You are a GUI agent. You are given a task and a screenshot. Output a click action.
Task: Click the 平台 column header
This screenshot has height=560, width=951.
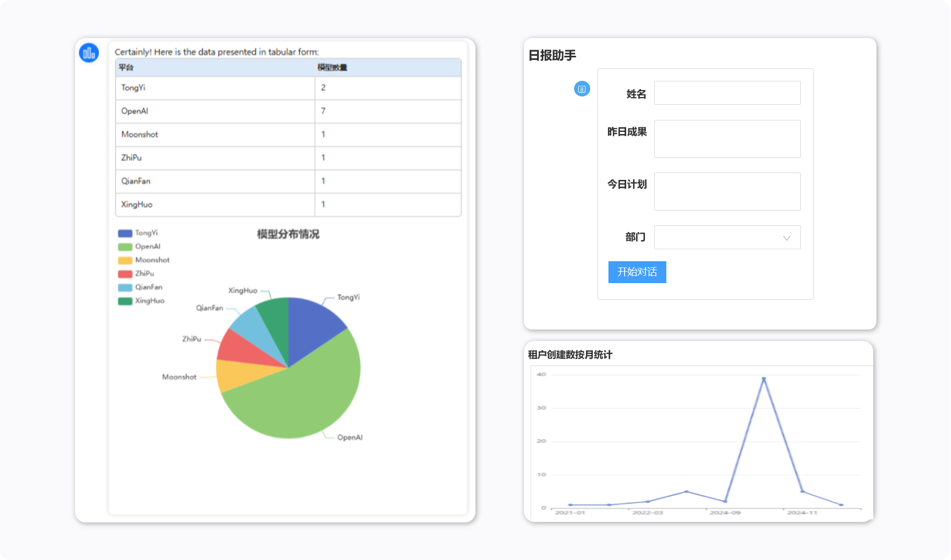pos(126,67)
